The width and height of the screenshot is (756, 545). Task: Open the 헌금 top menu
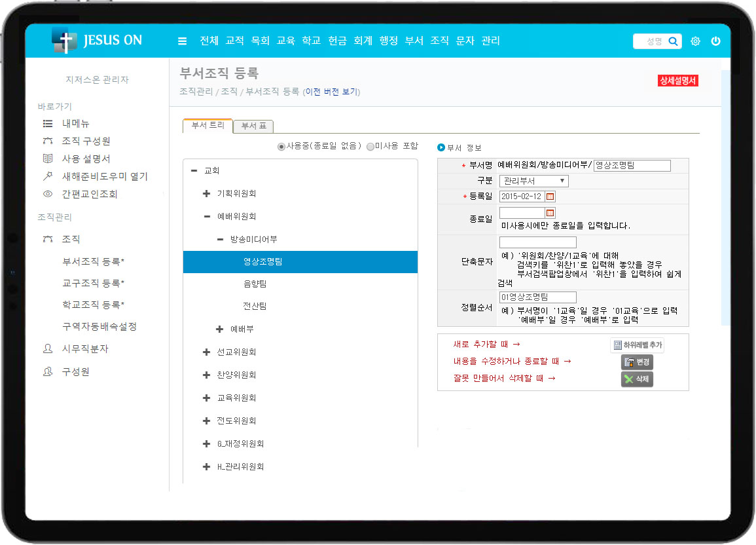(x=337, y=41)
